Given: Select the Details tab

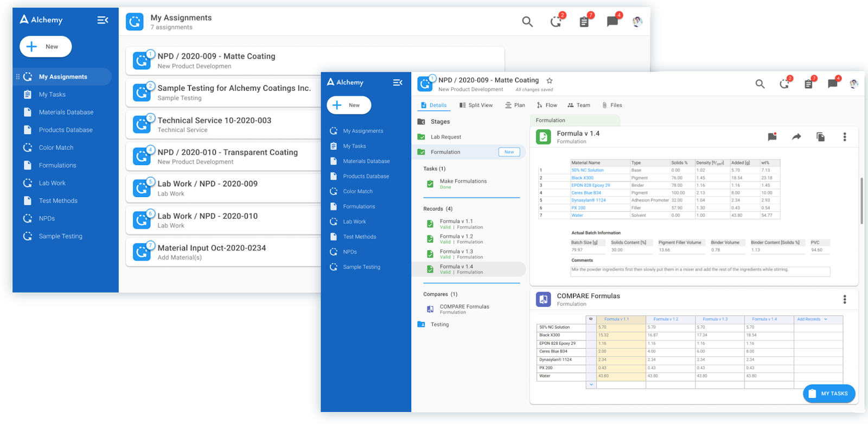Looking at the screenshot, I should click(433, 105).
